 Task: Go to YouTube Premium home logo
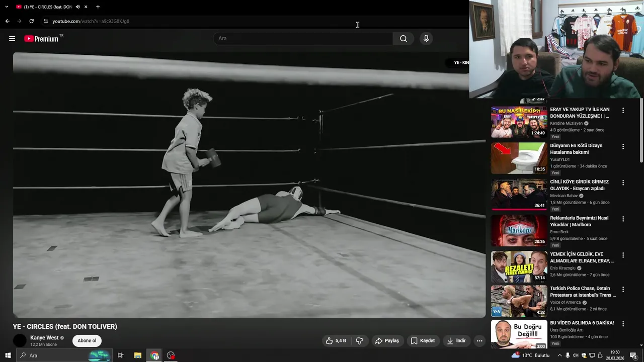[x=41, y=39]
